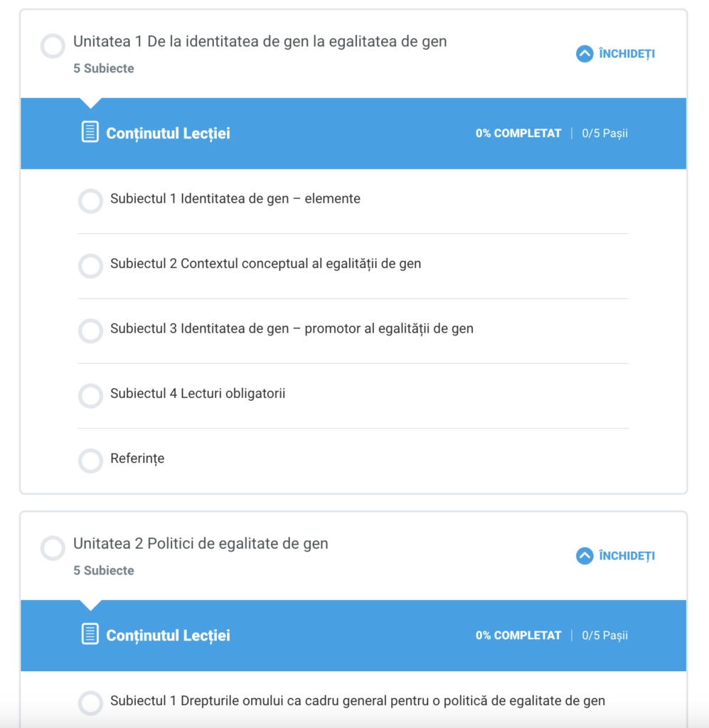This screenshot has width=709, height=728.
Task: Click the 0% COMPLETAT progress in Unitatea 1
Action: (x=518, y=134)
